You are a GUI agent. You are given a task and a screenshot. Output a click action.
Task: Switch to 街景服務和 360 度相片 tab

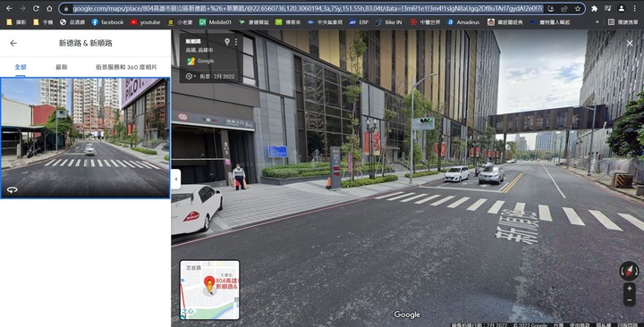tap(126, 67)
